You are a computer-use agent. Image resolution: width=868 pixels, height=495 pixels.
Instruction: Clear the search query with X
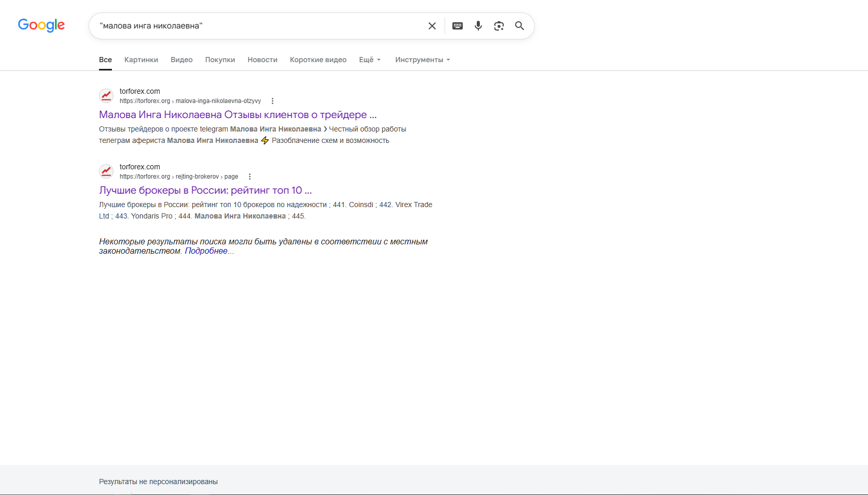click(x=432, y=26)
